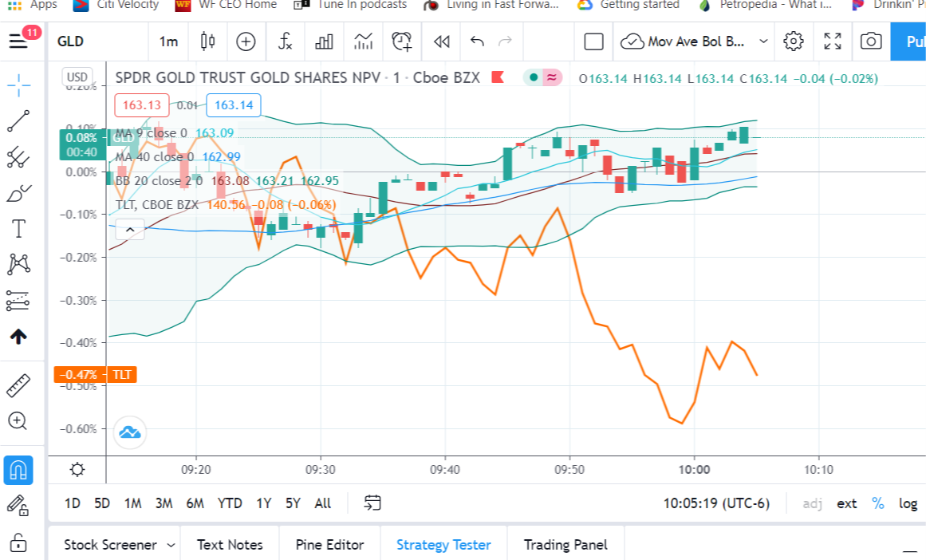
Task: Switch to the Pine Editor tab
Action: pos(329,545)
